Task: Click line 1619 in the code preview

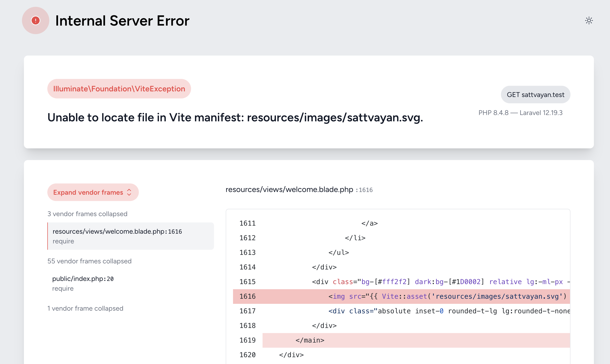Action: click(x=310, y=340)
